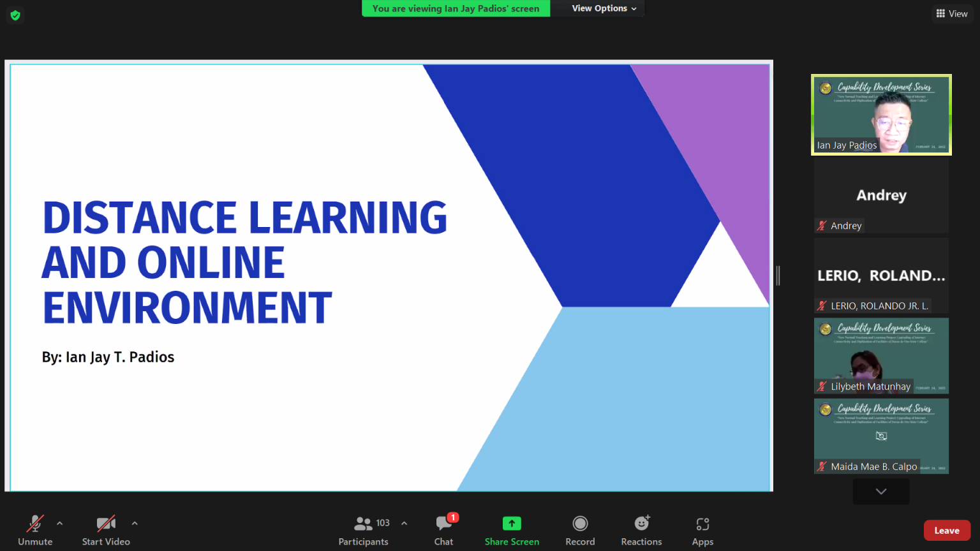Click the green 'You are viewing' banner

click(x=456, y=8)
